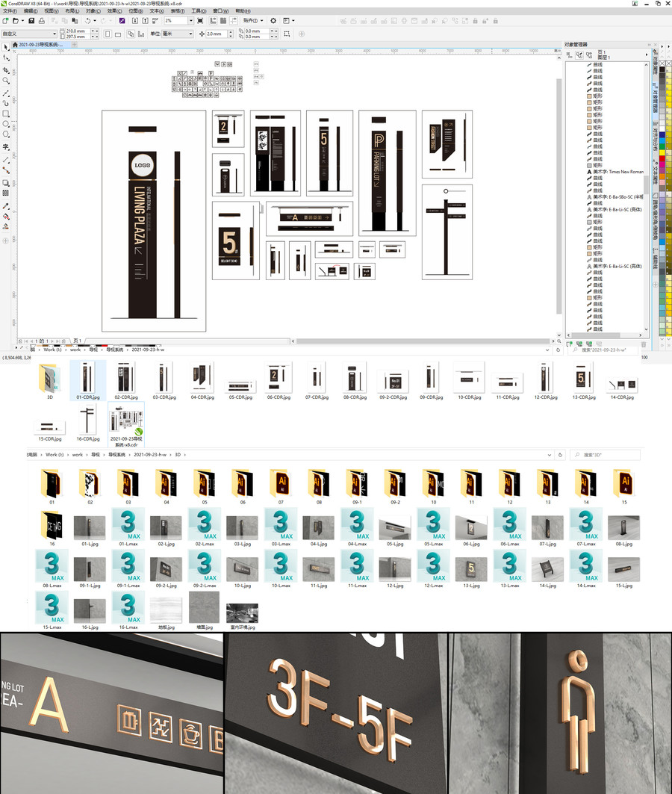
Task: Open the Object Manager flyout arrow
Action: point(646,55)
